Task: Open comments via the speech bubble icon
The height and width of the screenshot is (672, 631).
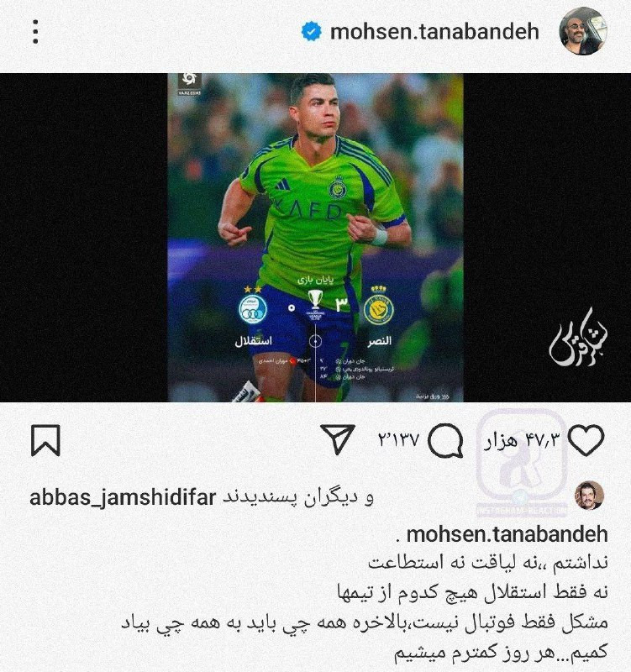Action: pyautogui.click(x=445, y=440)
